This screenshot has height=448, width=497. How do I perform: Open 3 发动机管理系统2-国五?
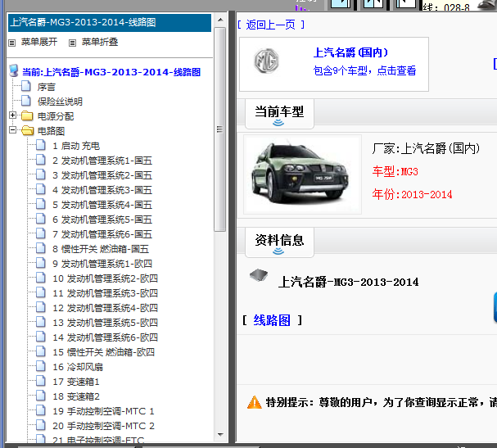pos(102,175)
